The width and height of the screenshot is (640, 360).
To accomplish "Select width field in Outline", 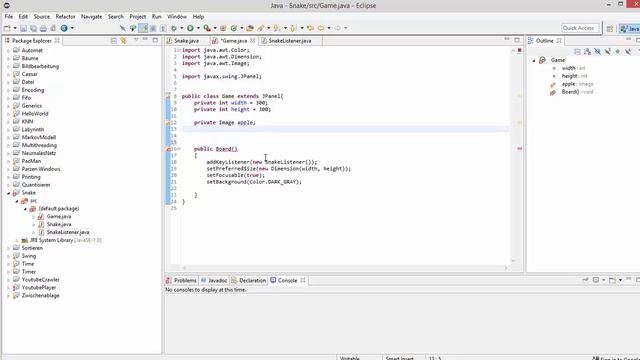I will click(569, 68).
